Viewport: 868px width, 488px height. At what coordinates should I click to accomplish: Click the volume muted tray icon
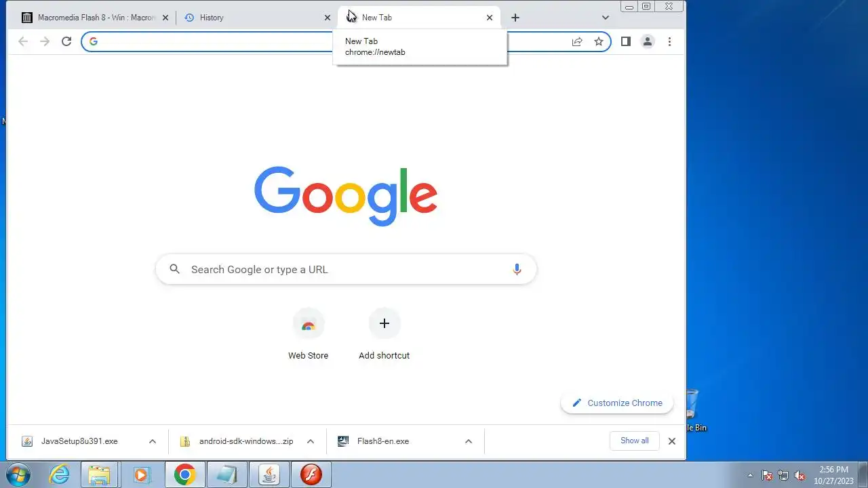click(x=800, y=475)
